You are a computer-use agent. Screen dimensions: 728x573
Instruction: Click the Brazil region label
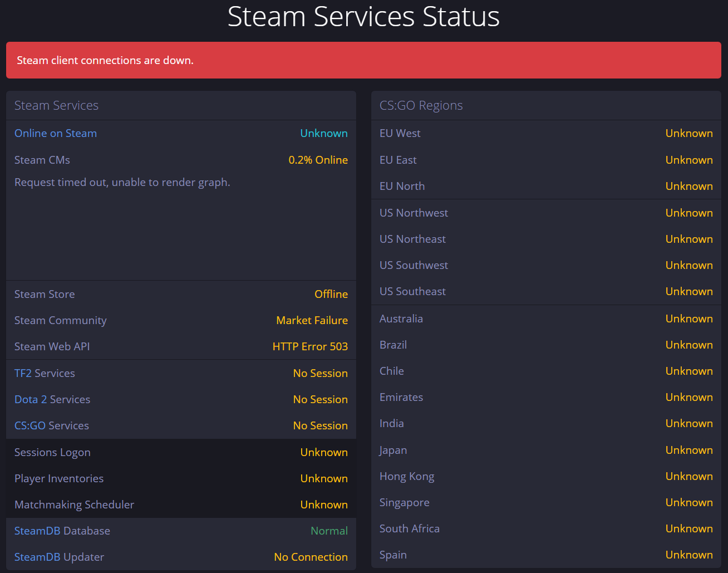pos(393,345)
